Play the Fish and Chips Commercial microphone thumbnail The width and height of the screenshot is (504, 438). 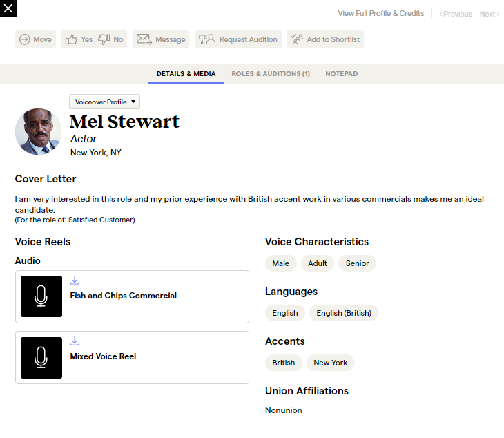[x=41, y=296]
